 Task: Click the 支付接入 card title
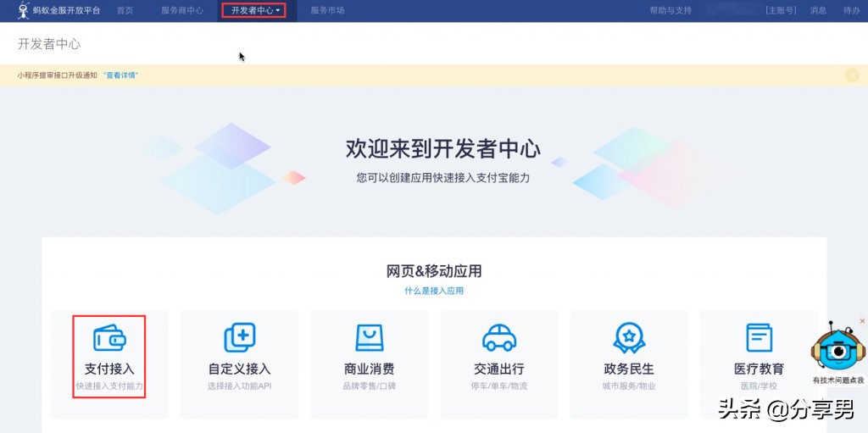click(x=109, y=369)
